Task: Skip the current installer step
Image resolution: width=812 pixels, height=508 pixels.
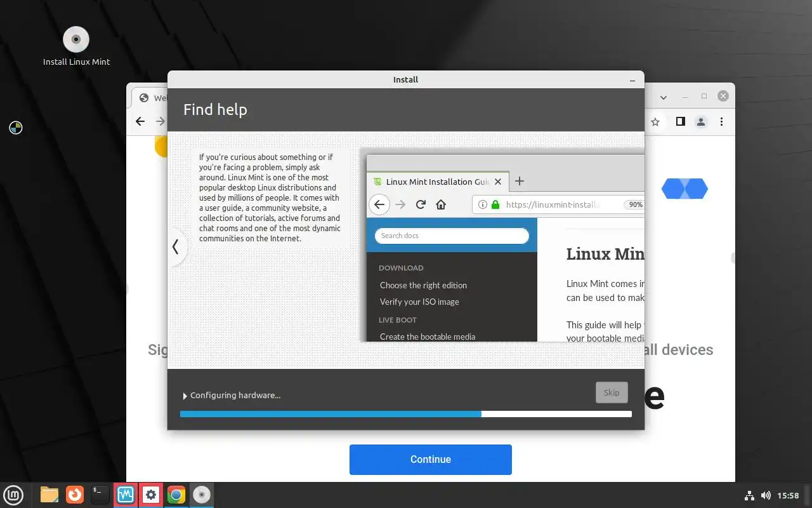Action: click(x=612, y=392)
